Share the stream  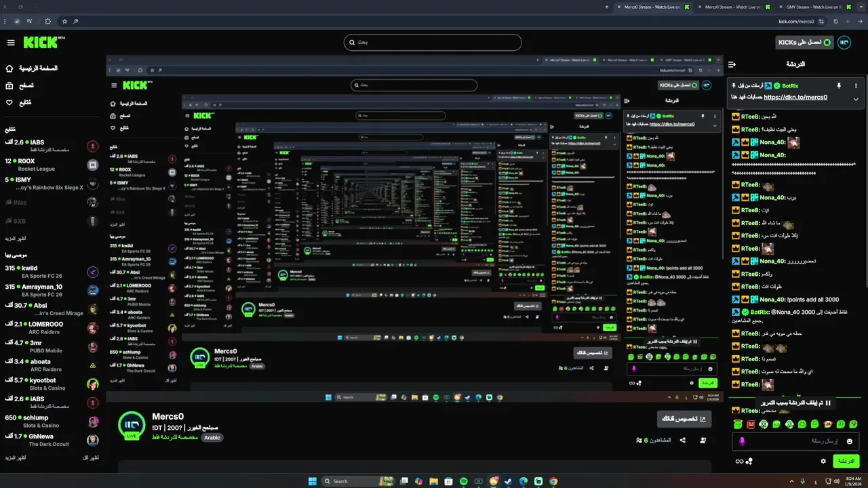coord(683,440)
